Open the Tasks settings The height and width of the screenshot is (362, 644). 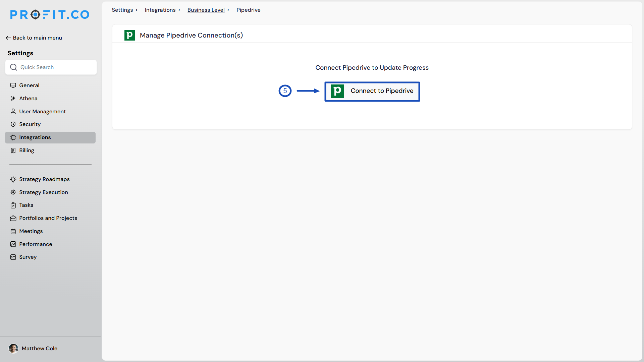point(50,205)
